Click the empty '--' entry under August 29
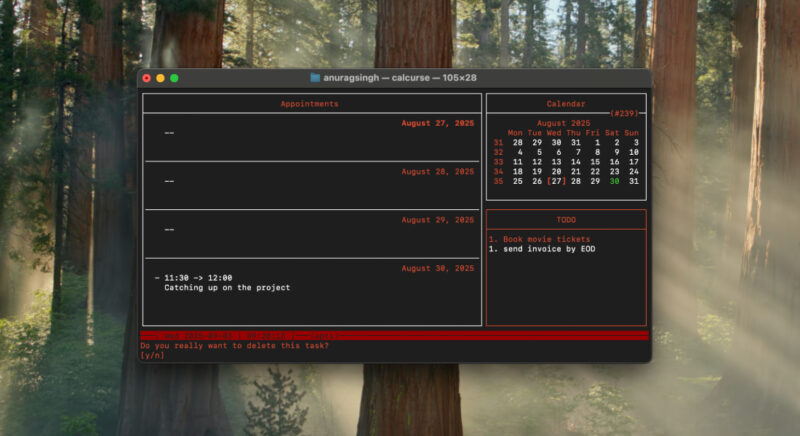 click(169, 229)
